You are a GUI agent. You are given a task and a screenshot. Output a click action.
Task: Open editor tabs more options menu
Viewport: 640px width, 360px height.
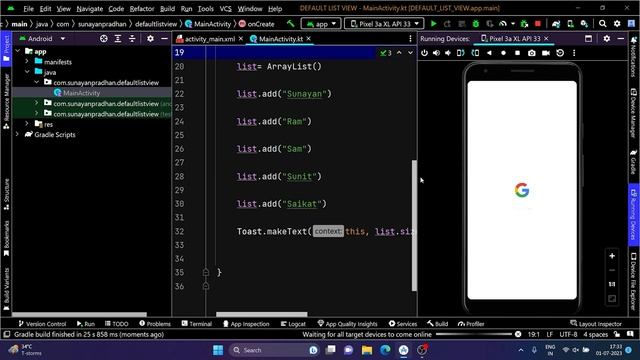pos(410,39)
